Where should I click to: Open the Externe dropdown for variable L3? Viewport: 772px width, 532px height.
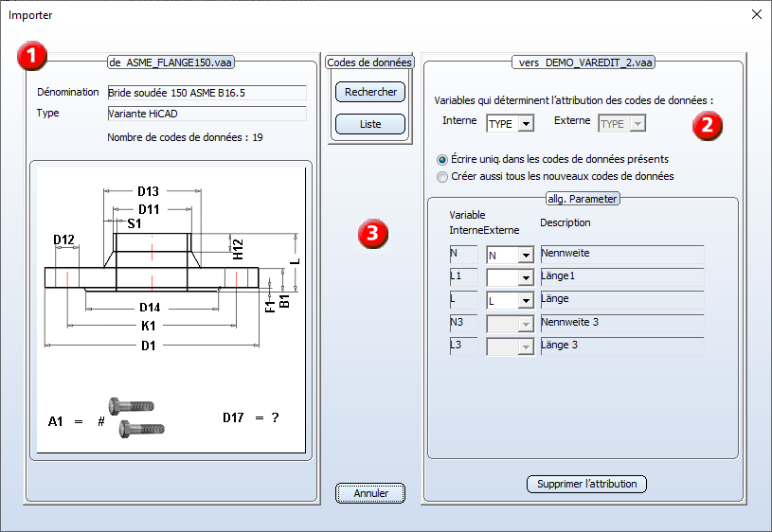click(x=526, y=346)
